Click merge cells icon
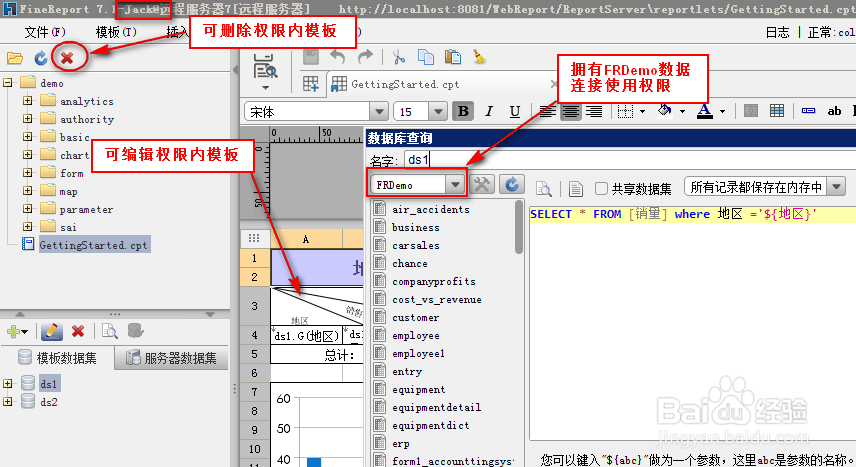The image size is (856, 467). pos(751,111)
